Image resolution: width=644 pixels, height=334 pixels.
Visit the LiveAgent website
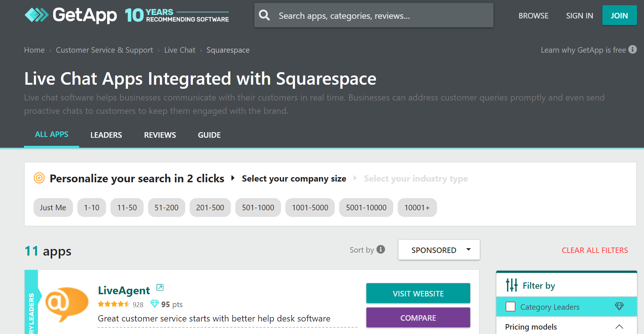point(418,293)
